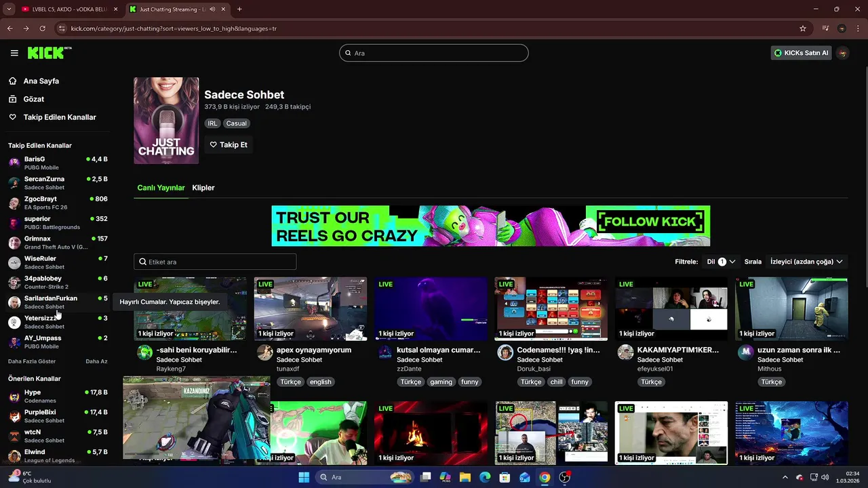Expand followed channels with Daha Fazla Göster

[x=32, y=361]
